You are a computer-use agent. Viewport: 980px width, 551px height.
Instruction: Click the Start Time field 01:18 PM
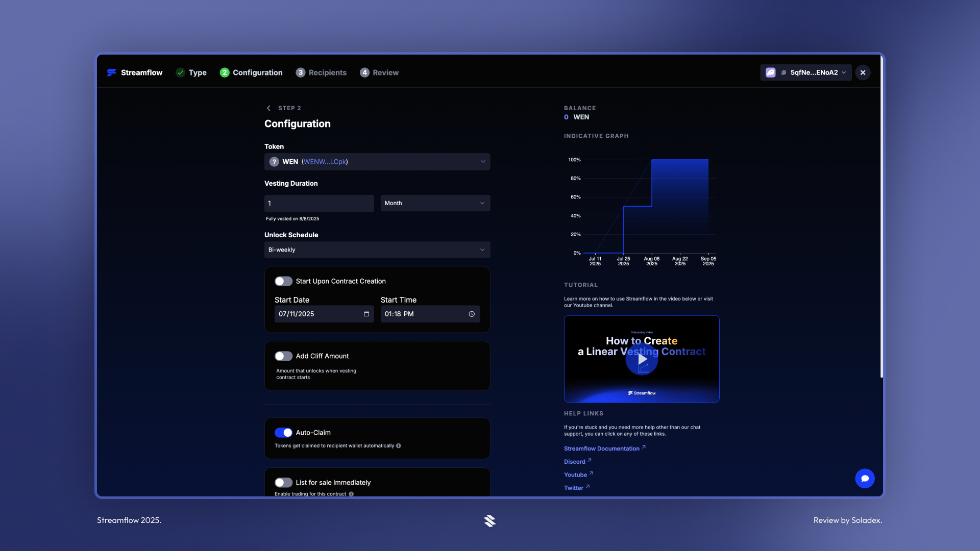pyautogui.click(x=430, y=314)
